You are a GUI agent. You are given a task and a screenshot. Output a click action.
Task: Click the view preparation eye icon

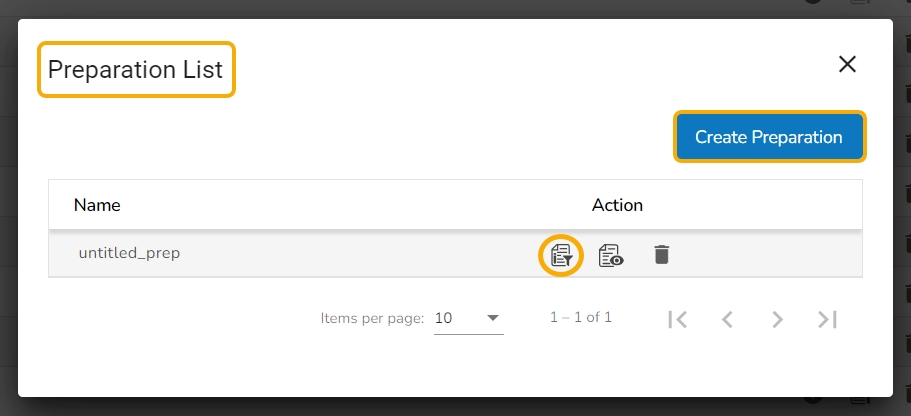[x=611, y=255]
